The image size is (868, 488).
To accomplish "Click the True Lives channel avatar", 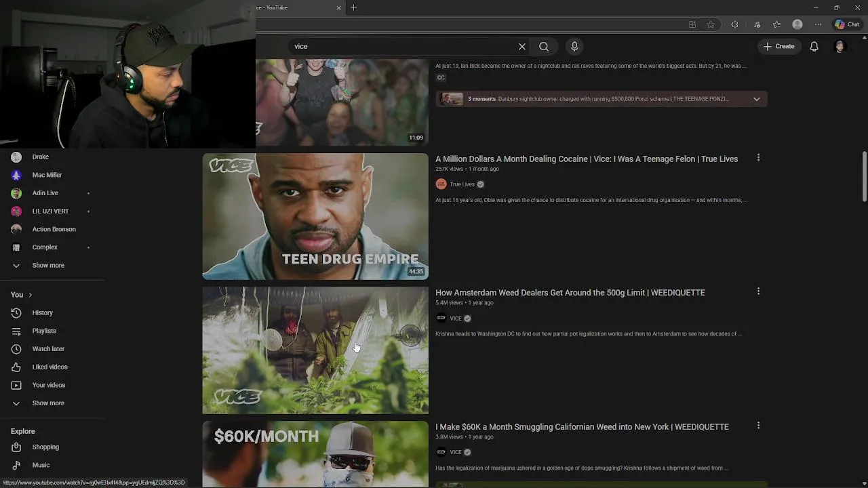I will [x=441, y=184].
